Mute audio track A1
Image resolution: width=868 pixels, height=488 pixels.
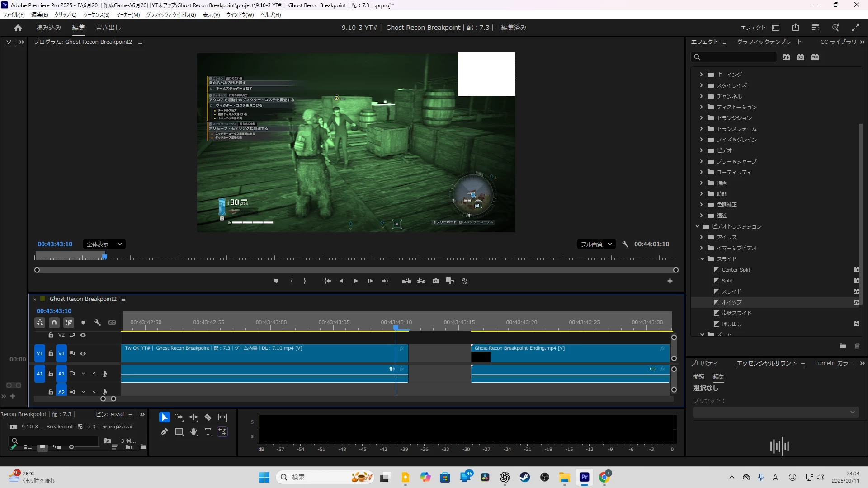tap(83, 374)
